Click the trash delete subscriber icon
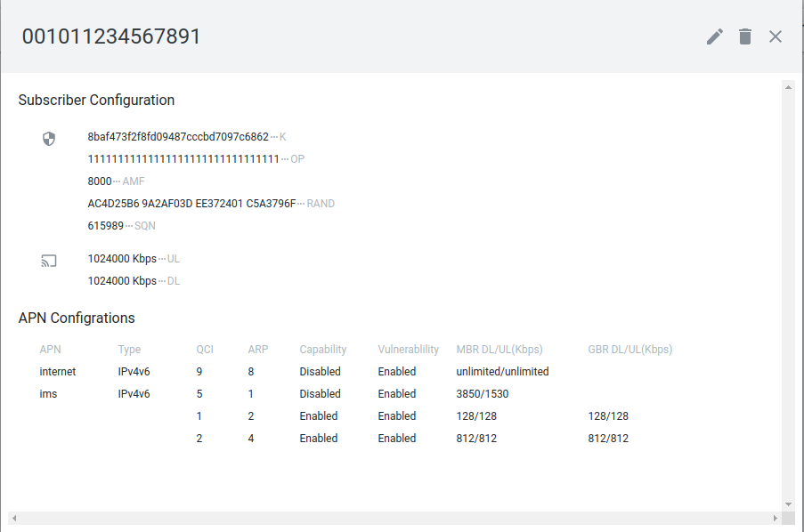The width and height of the screenshot is (804, 532). tap(745, 36)
